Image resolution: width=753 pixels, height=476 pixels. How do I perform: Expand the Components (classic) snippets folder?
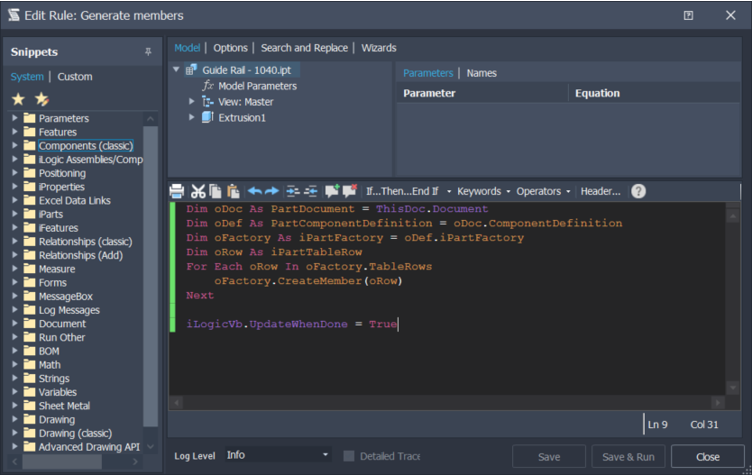click(14, 145)
